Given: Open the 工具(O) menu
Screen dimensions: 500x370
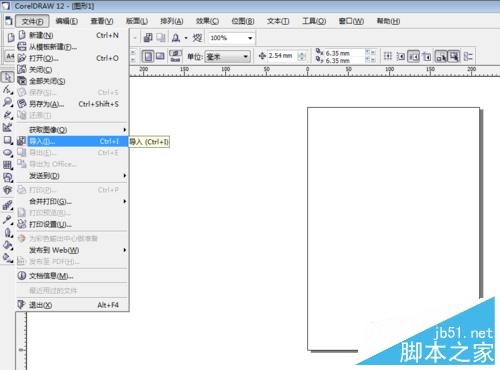Looking at the screenshot, I should [x=314, y=21].
